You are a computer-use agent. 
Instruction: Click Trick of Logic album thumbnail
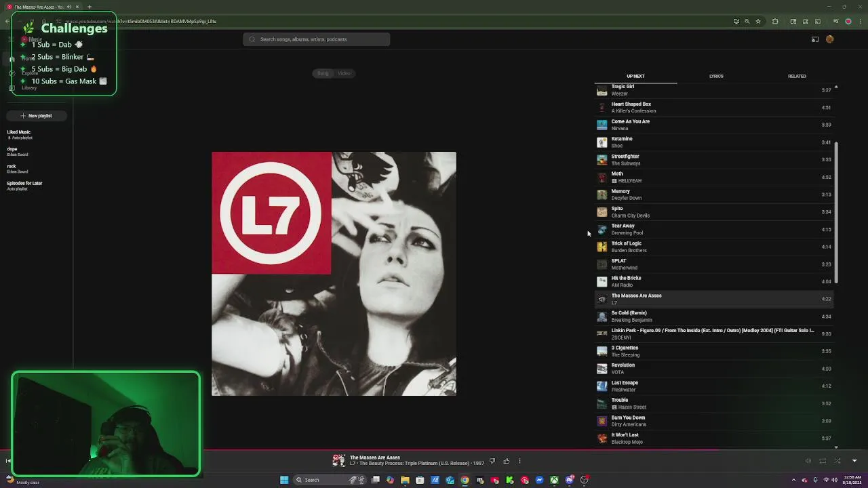[x=601, y=247]
